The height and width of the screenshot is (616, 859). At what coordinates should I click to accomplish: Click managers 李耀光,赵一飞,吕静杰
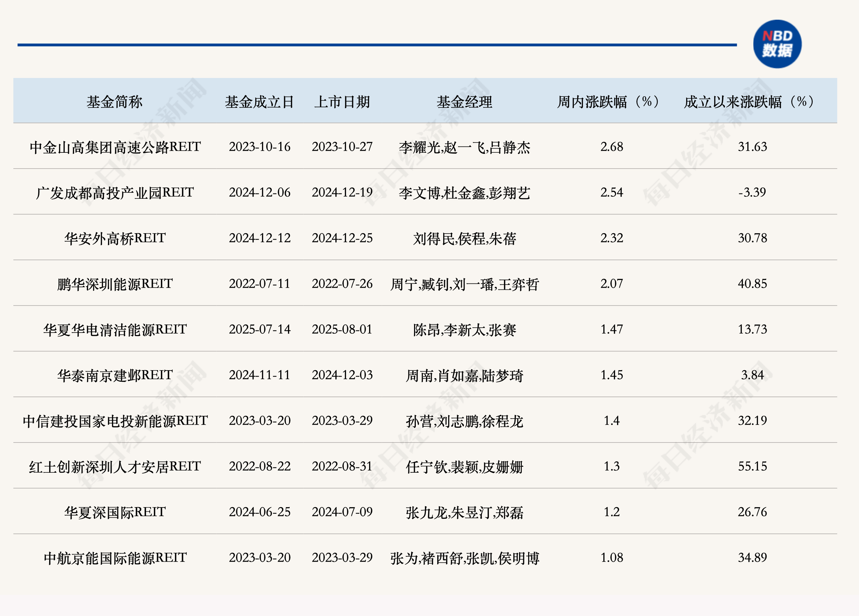(x=464, y=148)
